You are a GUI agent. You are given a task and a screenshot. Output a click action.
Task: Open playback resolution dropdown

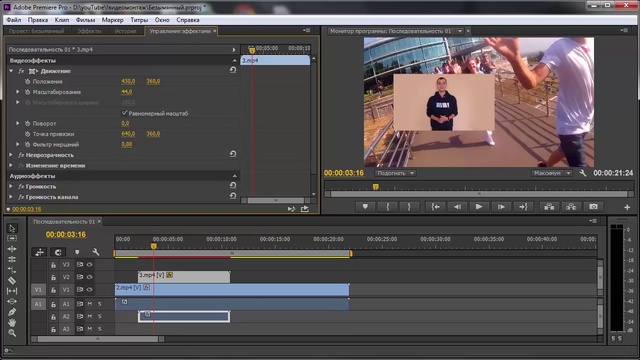[x=551, y=173]
